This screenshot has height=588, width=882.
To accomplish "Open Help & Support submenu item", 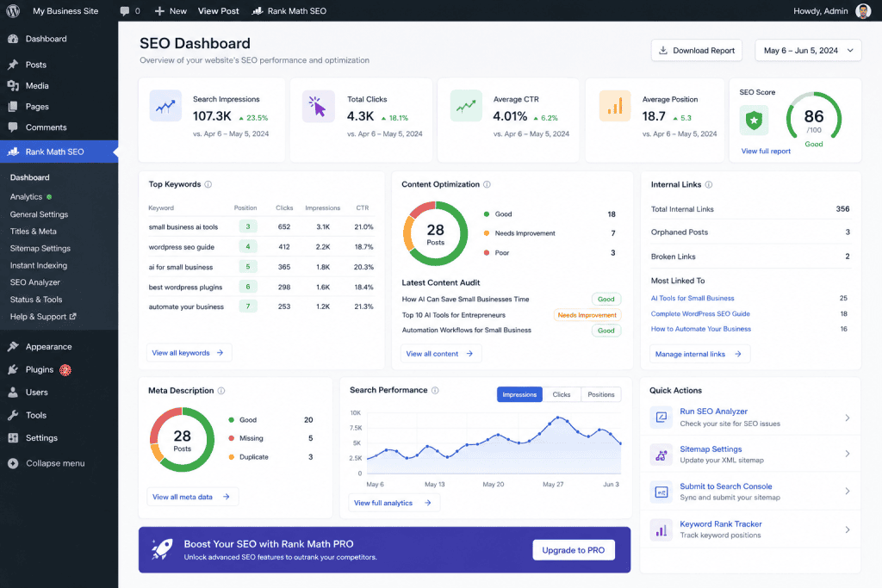I will (x=43, y=317).
